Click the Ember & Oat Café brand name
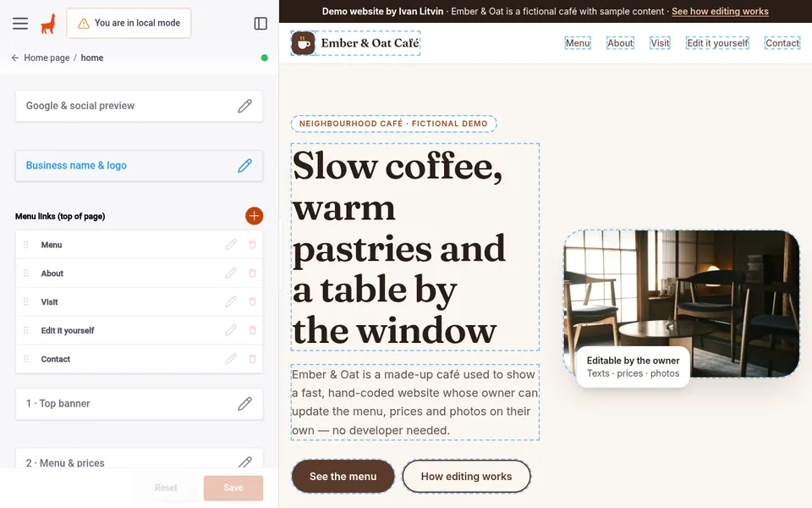 pos(370,43)
